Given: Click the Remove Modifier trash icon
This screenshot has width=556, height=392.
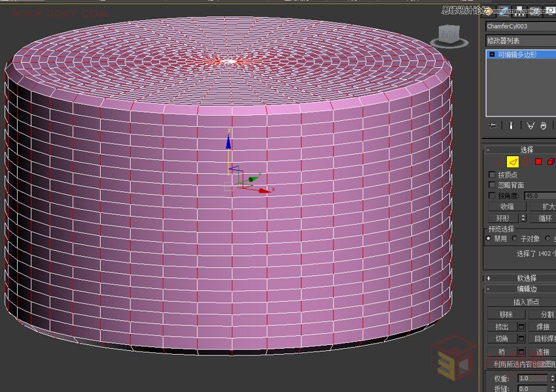Looking at the screenshot, I should coord(544,125).
